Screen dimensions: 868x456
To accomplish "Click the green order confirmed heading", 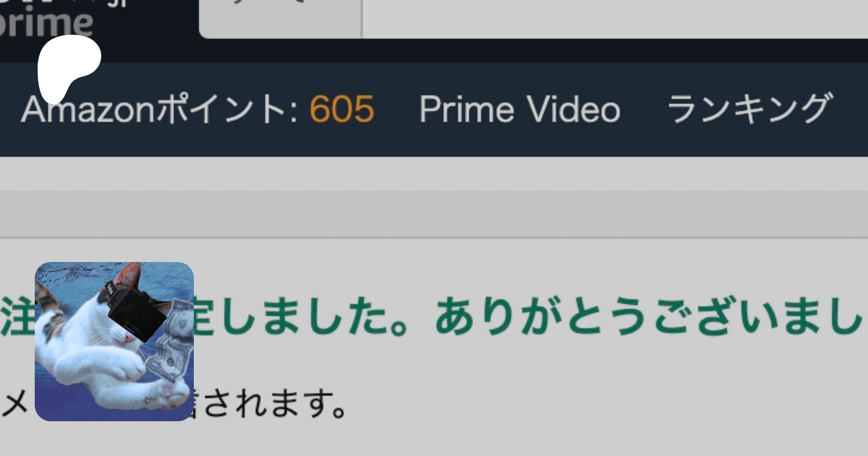I will coord(432,316).
